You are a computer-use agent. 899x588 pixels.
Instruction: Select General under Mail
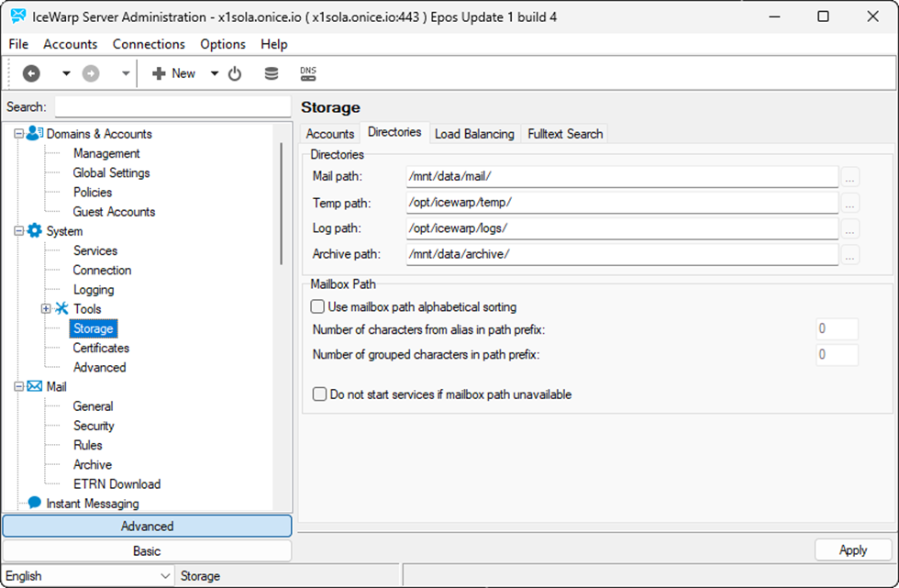(x=93, y=407)
